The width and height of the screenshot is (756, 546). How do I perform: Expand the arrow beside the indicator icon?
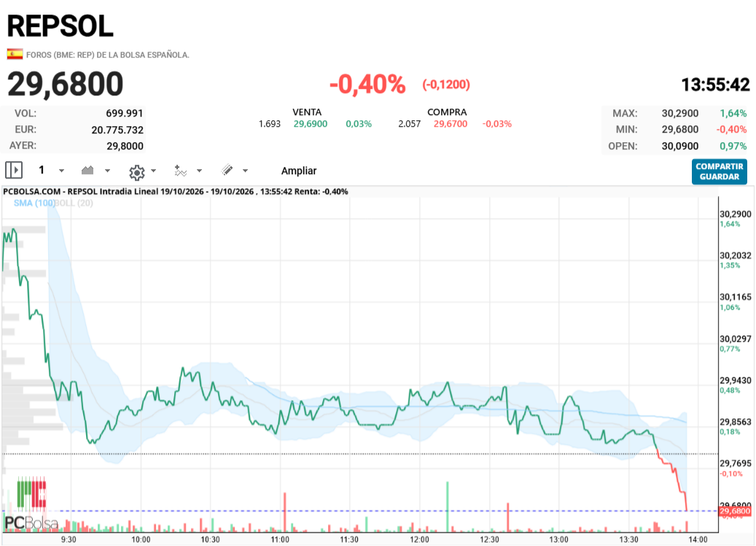199,171
